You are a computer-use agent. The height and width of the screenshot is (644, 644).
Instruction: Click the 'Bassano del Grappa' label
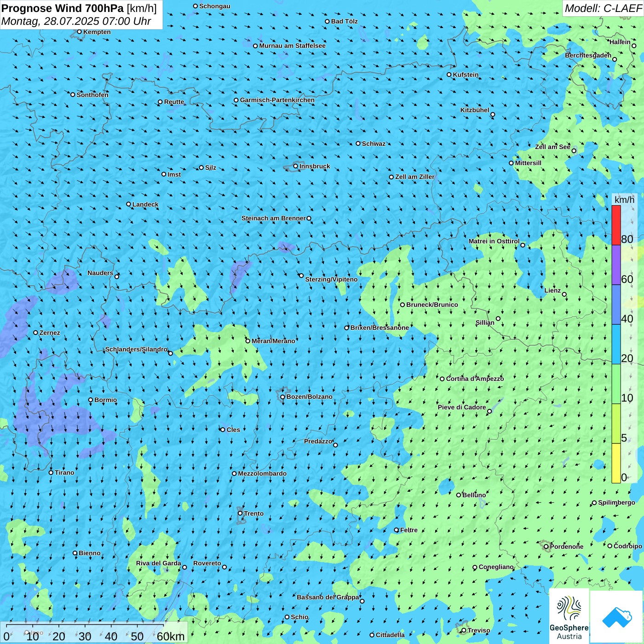pos(328,597)
